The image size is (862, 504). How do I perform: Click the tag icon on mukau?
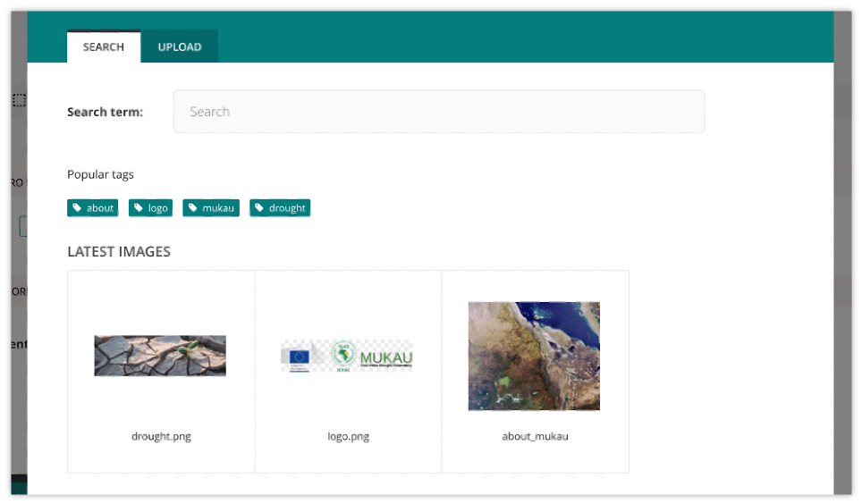(193, 207)
